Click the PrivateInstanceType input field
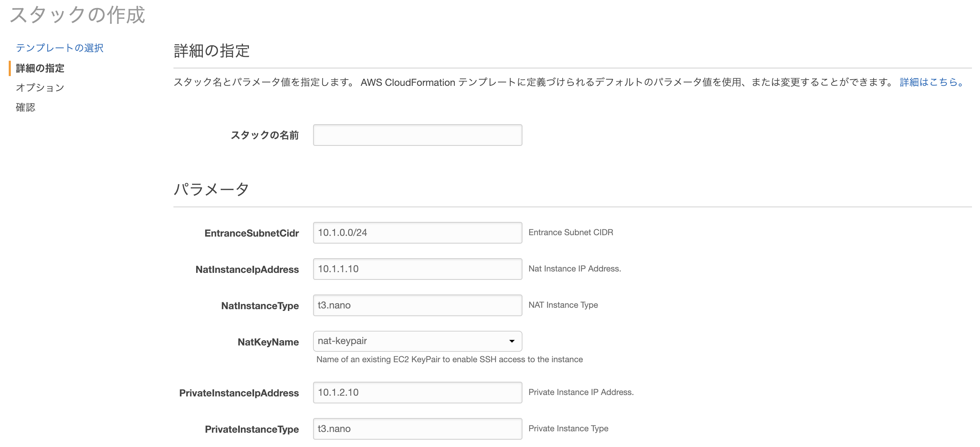This screenshot has width=980, height=447. point(417,429)
